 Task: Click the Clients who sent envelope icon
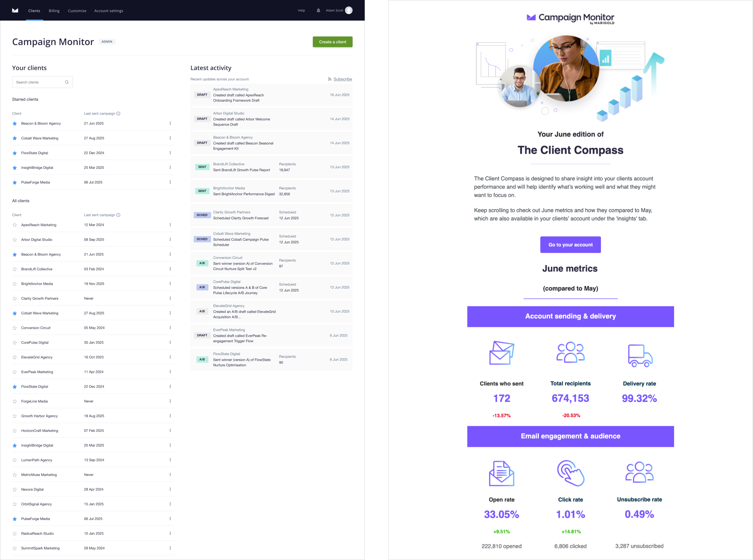[502, 353]
